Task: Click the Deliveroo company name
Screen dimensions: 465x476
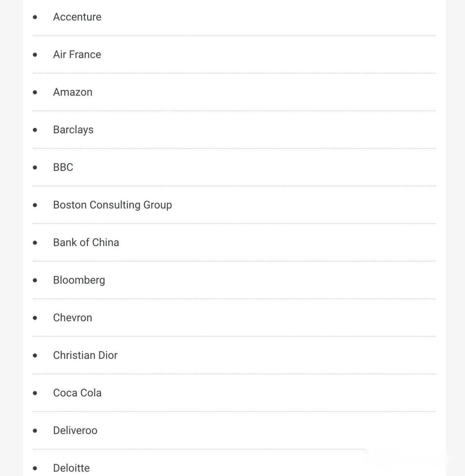Action: 75,431
